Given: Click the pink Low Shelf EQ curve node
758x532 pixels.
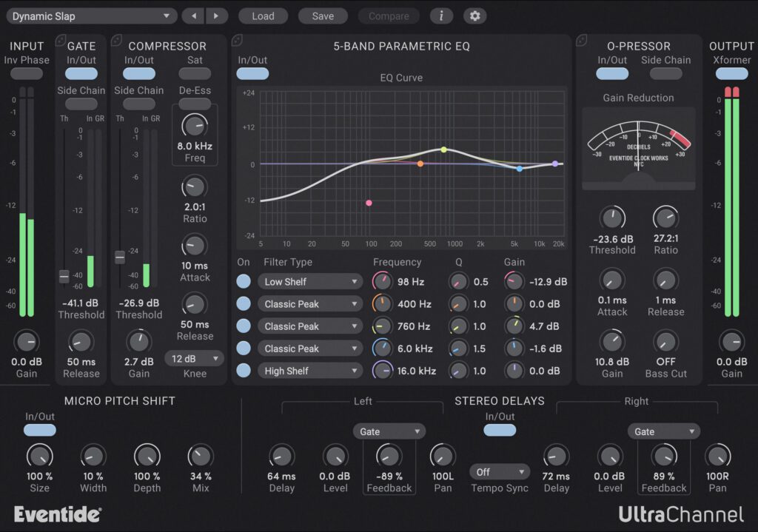Looking at the screenshot, I should point(369,203).
